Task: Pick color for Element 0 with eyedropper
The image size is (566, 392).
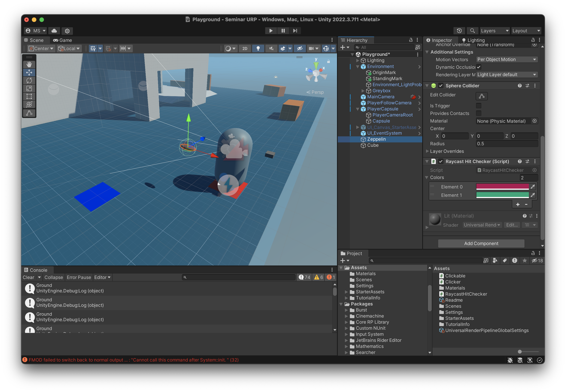Action: point(532,187)
